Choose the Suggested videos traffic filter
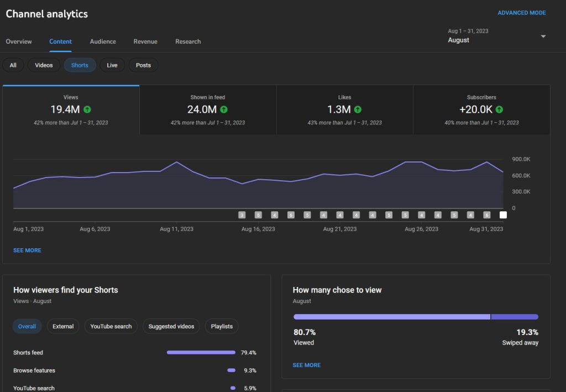Image resolution: width=566 pixels, height=392 pixels. click(171, 326)
